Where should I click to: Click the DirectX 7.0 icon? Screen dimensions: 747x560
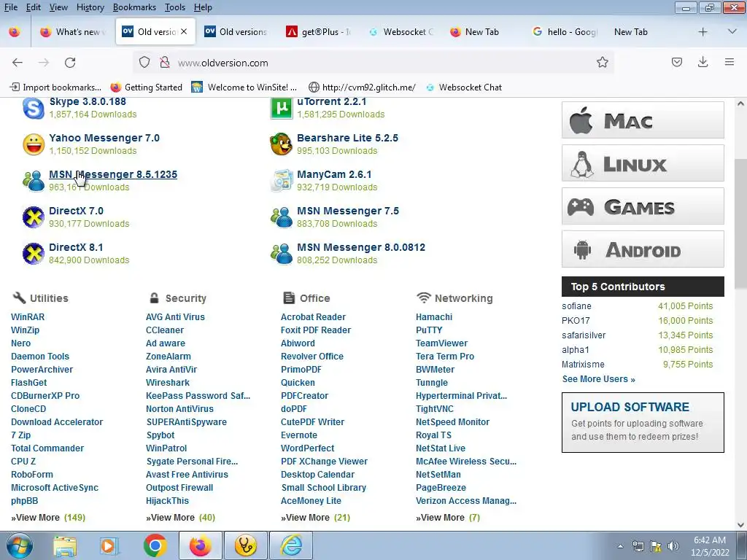pos(34,217)
